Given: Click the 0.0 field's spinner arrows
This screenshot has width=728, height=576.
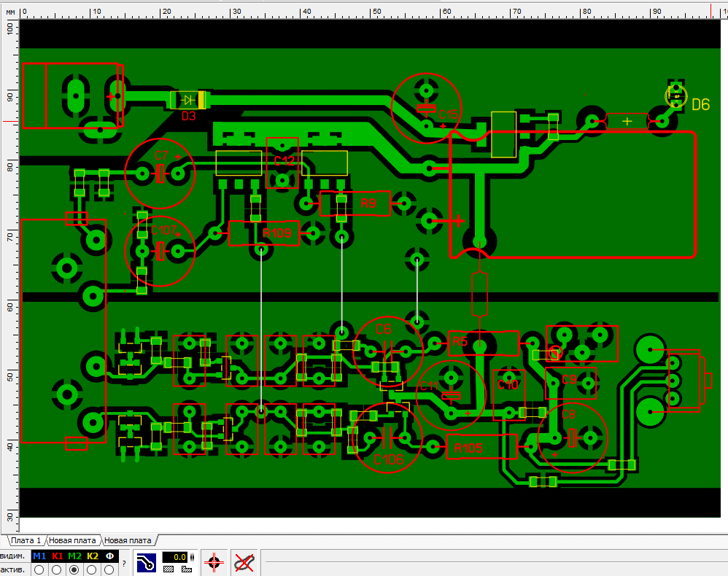Looking at the screenshot, I should (x=191, y=557).
